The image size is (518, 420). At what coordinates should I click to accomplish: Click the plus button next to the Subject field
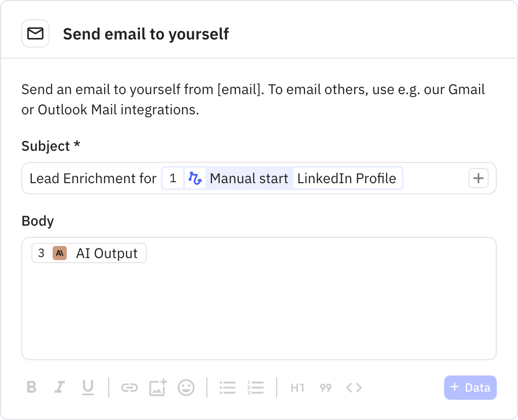pyautogui.click(x=478, y=178)
